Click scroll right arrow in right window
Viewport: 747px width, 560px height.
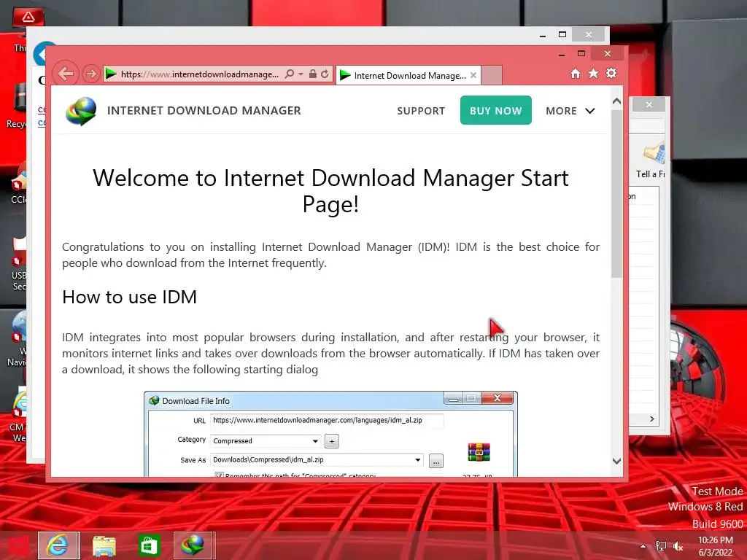[x=651, y=419]
